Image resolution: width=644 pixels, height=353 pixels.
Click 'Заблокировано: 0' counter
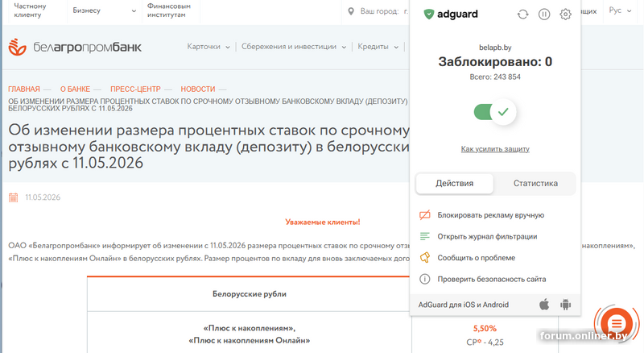(495, 62)
